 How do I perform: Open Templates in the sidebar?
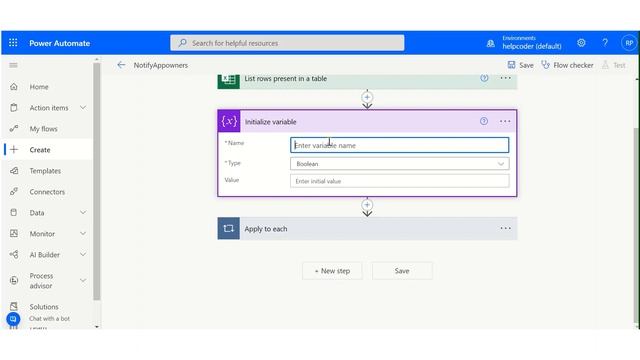pos(46,171)
